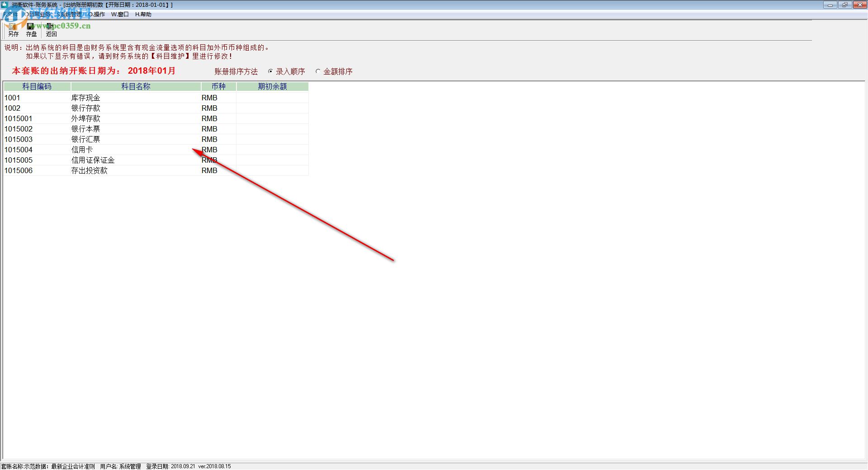This screenshot has width=868, height=470.
Task: Restore down the application window
Action: coord(844,5)
